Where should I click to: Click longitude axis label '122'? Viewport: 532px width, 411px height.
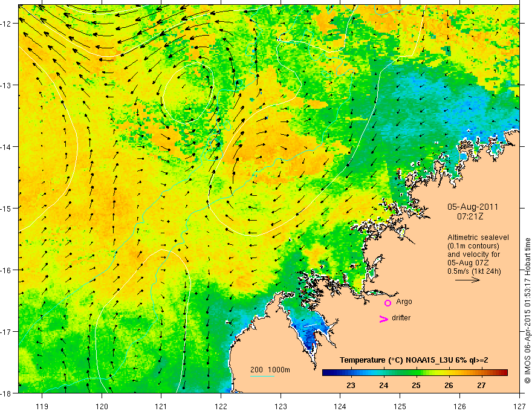point(221,406)
